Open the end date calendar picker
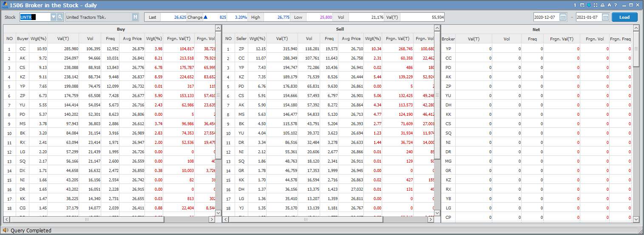Viewport: 644px width, 235px height. (605, 17)
